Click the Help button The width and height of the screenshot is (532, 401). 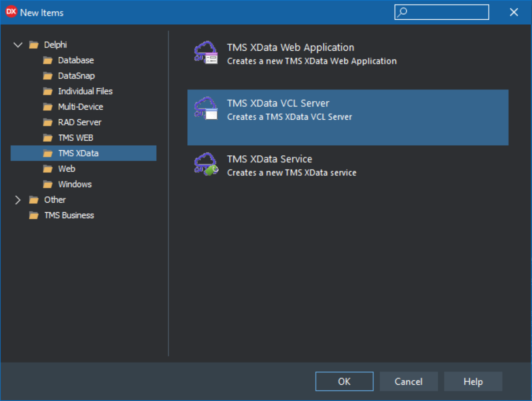[473, 381]
